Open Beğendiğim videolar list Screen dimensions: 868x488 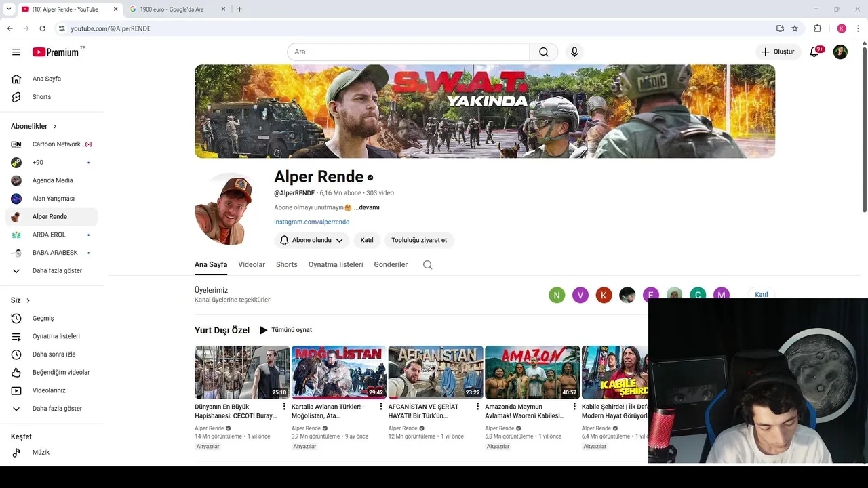point(52,373)
